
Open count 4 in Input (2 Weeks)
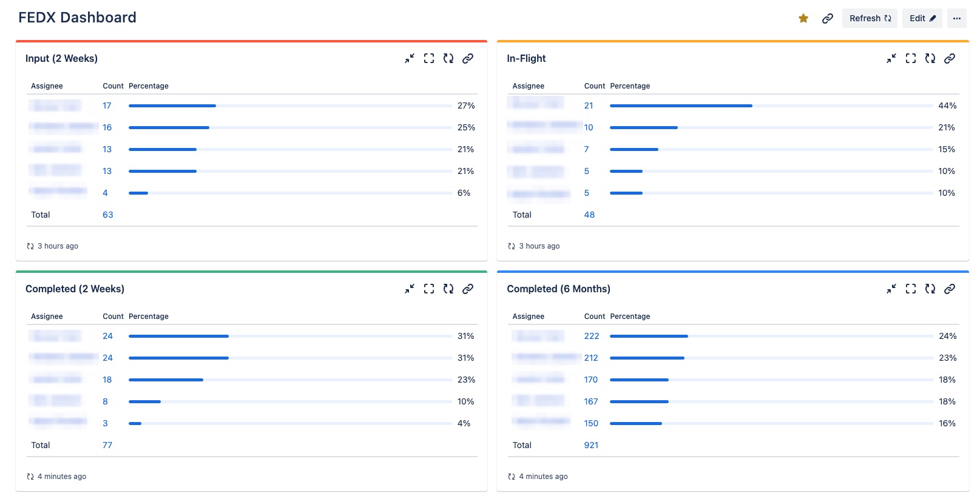(105, 193)
